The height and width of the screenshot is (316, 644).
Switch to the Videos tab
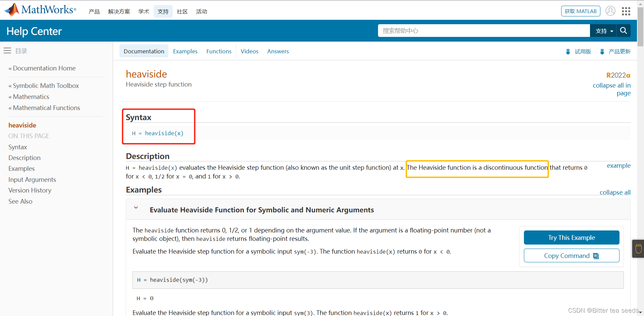click(250, 51)
